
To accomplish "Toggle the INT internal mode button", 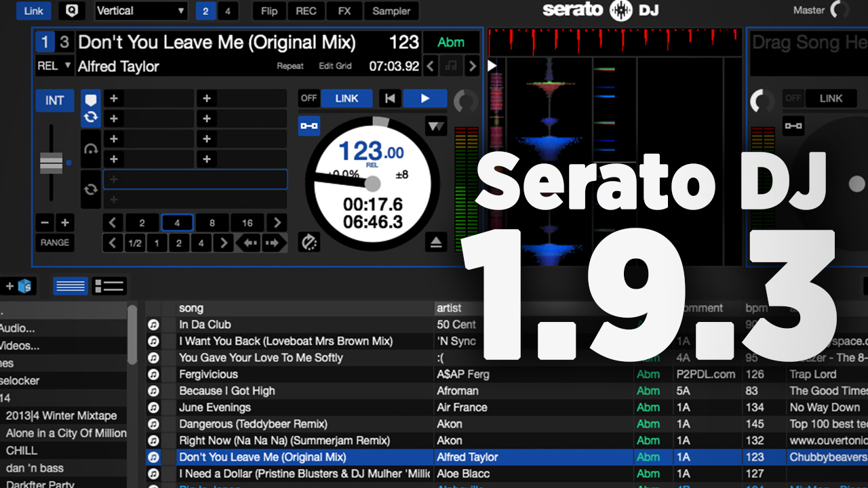I will [55, 100].
